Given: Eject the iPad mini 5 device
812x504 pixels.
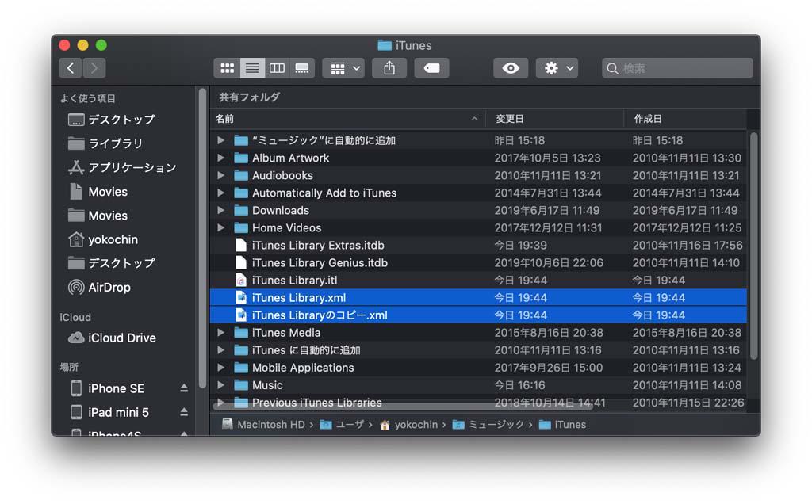Looking at the screenshot, I should point(184,412).
